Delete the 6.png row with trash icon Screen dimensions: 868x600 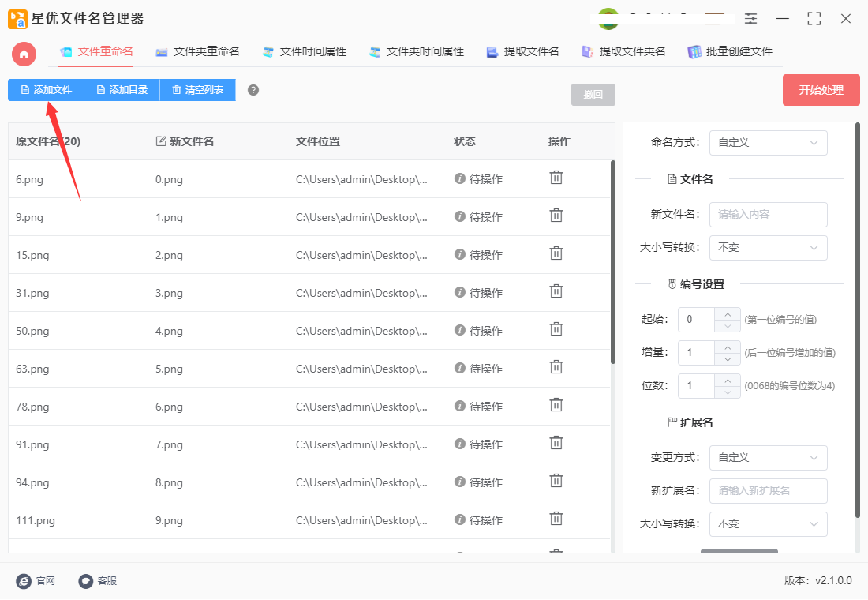pyautogui.click(x=556, y=178)
